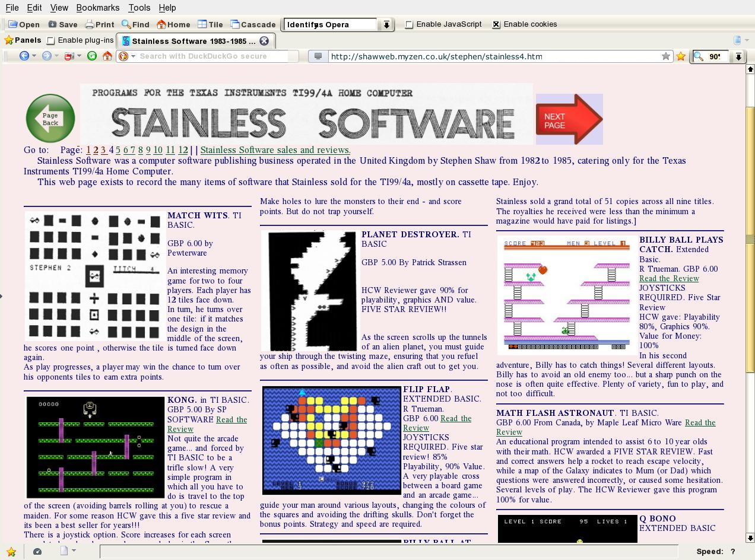Click the Cascade windows toolbar button
The height and width of the screenshot is (560, 755).
[253, 24]
